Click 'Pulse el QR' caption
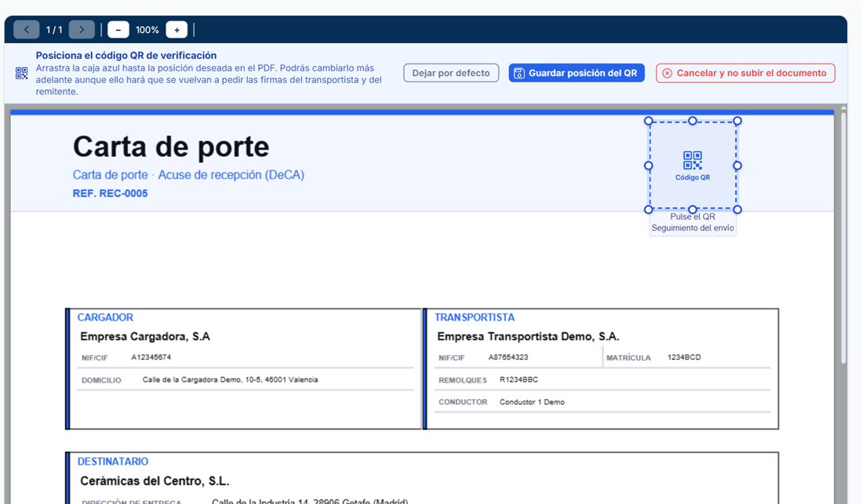The width and height of the screenshot is (863, 504). click(x=693, y=216)
